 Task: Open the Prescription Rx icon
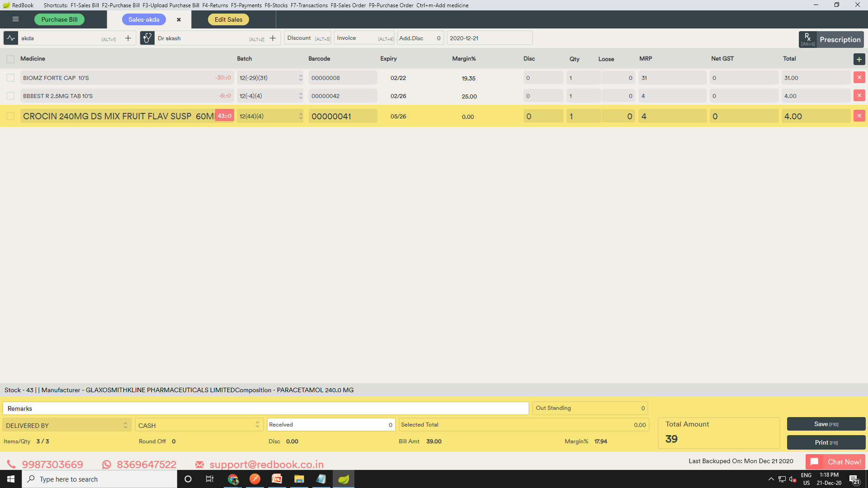tap(807, 39)
